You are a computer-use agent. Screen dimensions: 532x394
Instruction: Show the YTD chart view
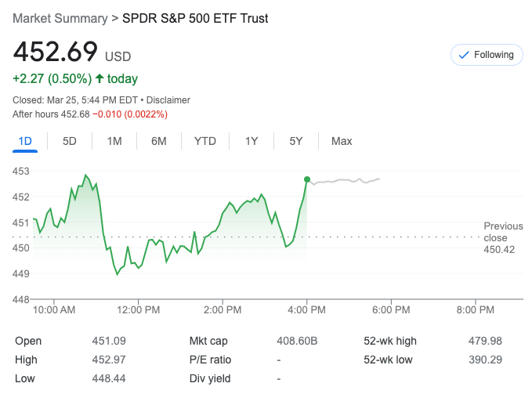pos(205,141)
